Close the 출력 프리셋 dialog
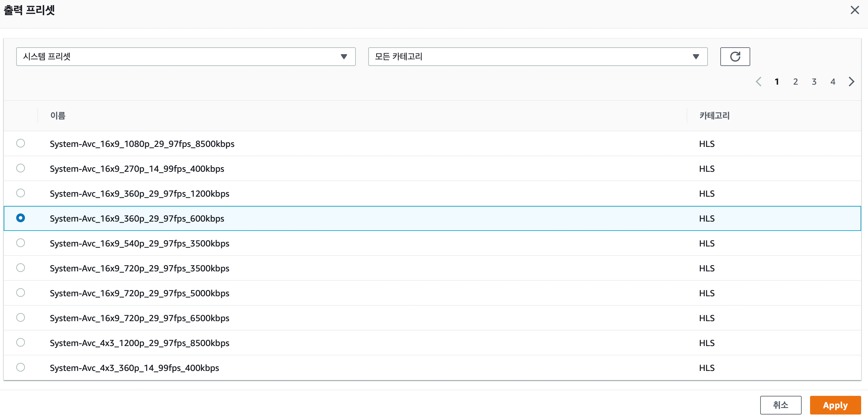The image size is (868, 417). pos(854,10)
